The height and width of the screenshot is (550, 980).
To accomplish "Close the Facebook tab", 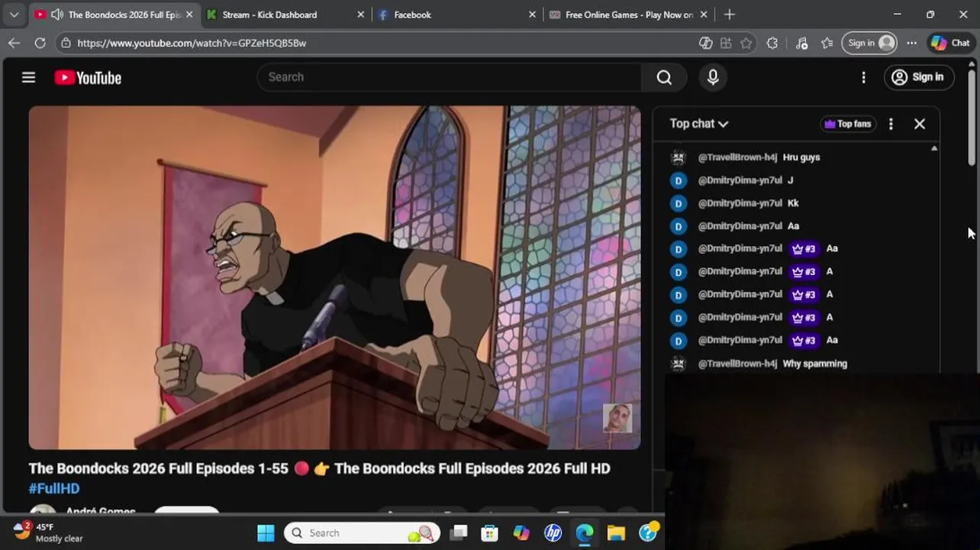I will click(532, 15).
